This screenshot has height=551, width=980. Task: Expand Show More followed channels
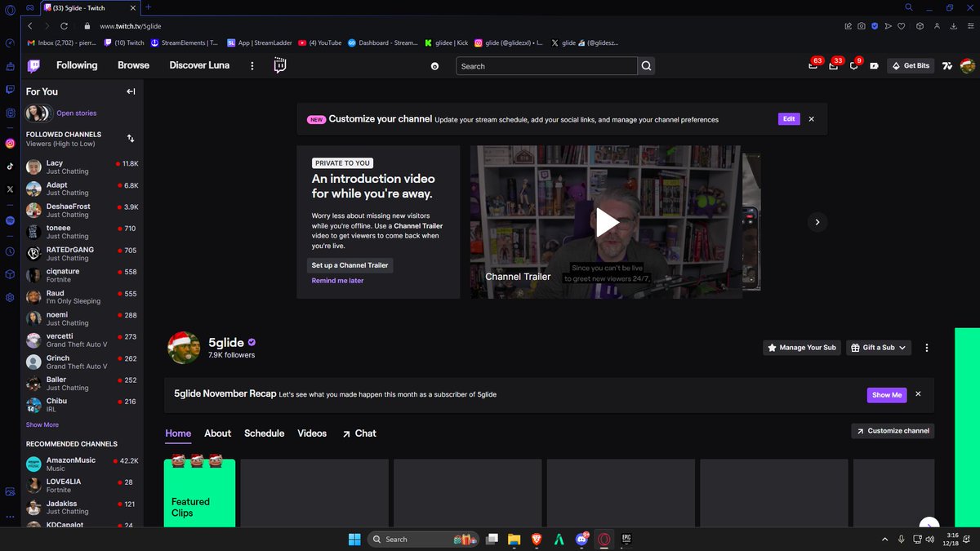42,424
